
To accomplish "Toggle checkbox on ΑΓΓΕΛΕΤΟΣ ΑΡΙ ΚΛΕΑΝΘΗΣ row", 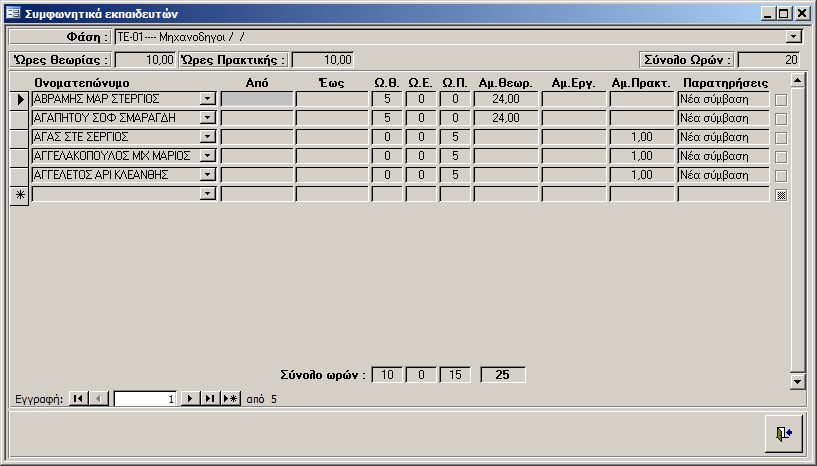I will tap(781, 175).
